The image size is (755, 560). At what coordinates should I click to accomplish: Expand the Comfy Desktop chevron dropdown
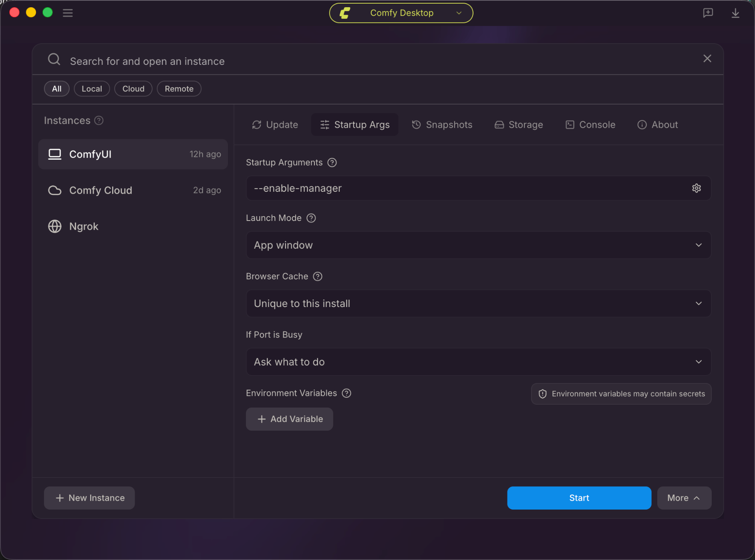pyautogui.click(x=459, y=13)
